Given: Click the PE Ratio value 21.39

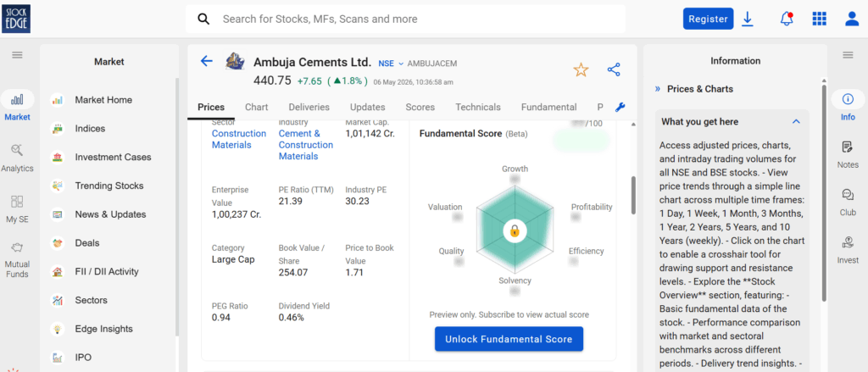Looking at the screenshot, I should (291, 201).
